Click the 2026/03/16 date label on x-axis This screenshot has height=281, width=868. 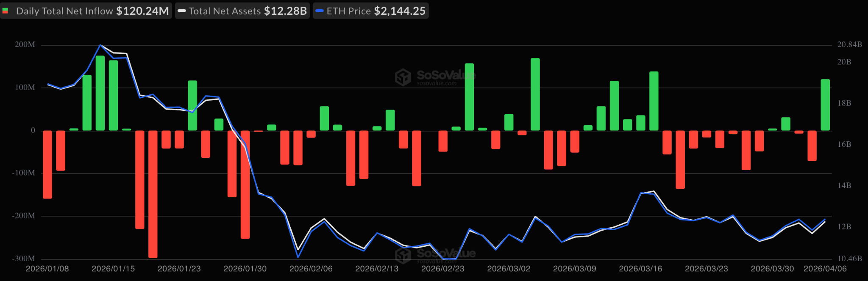640,269
